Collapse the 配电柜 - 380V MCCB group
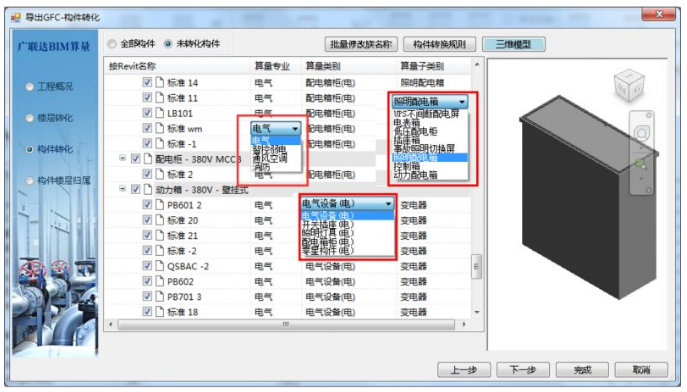The height and width of the screenshot is (392, 687). [123, 158]
